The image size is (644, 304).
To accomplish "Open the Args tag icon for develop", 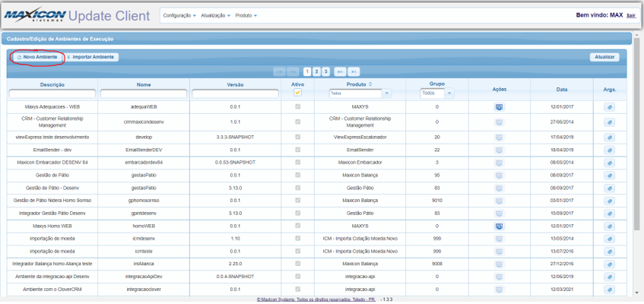I will click(610, 138).
